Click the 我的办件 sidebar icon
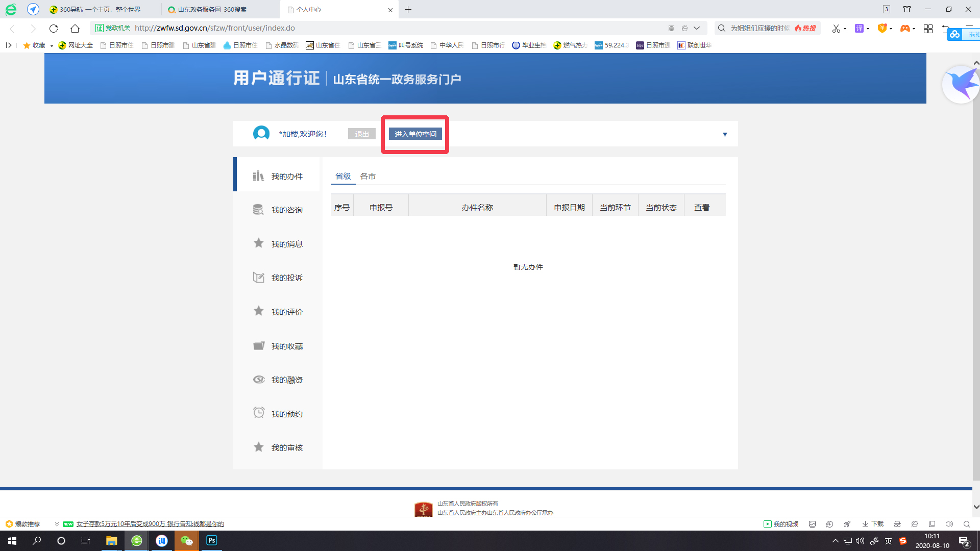Image resolution: width=980 pixels, height=551 pixels. click(x=258, y=176)
